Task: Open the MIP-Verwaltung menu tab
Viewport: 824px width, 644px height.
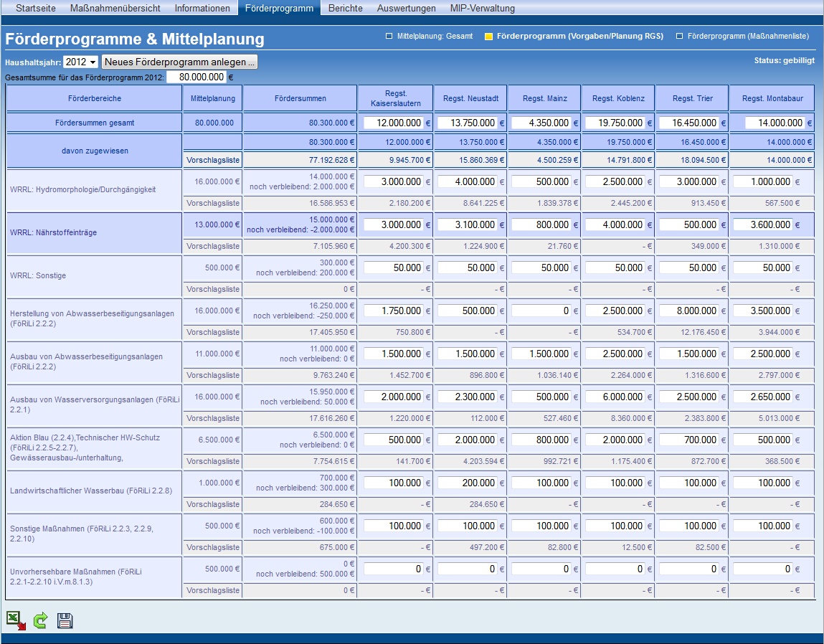Action: [x=483, y=8]
